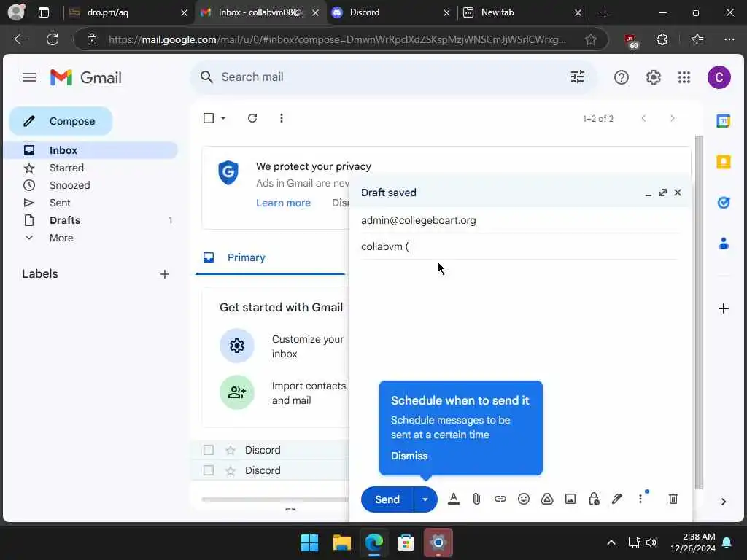Screen dimensions: 747x560
Task: Star the first Discord email
Action: point(231,450)
